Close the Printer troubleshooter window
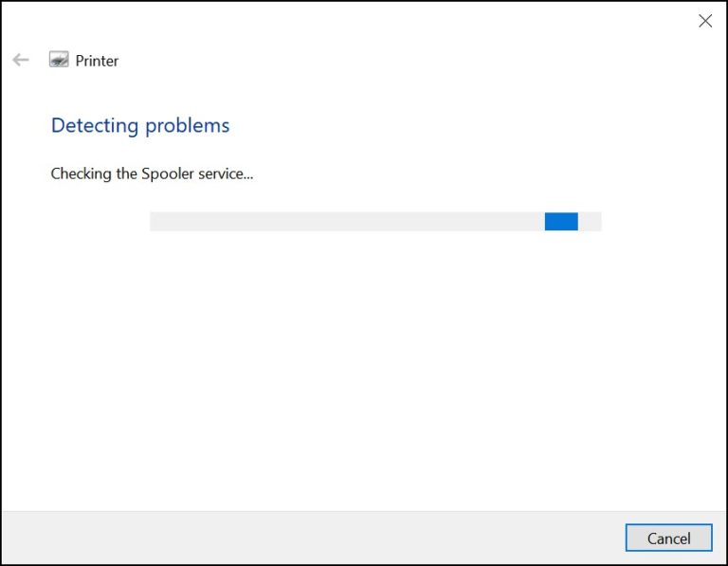This screenshot has width=728, height=566. tap(704, 21)
